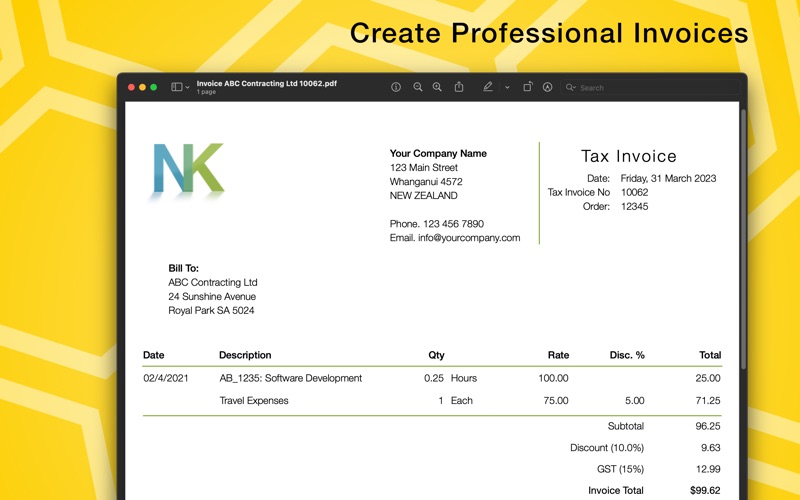Click the NK company logo
This screenshot has width=800, height=500.
[x=188, y=170]
